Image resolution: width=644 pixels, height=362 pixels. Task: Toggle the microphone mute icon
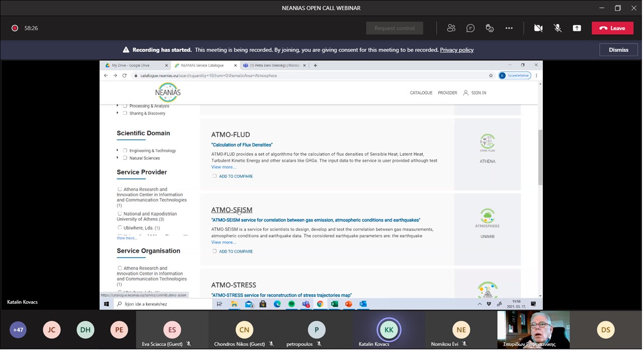point(557,28)
